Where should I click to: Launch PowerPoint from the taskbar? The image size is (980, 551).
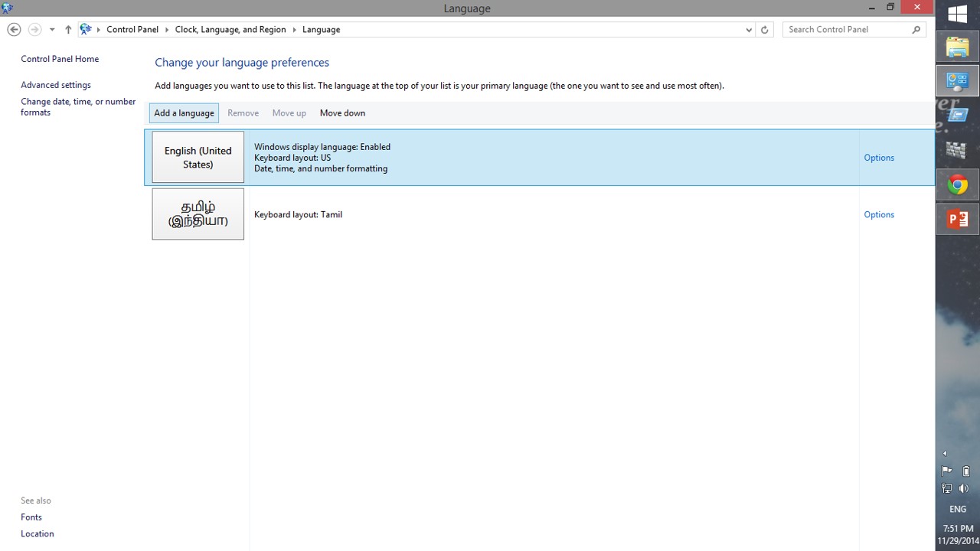[957, 220]
